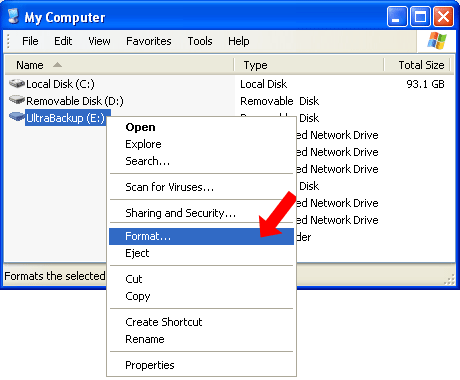The height and width of the screenshot is (380, 460).
Task: Choose Eject from the context menu
Action: pos(201,253)
